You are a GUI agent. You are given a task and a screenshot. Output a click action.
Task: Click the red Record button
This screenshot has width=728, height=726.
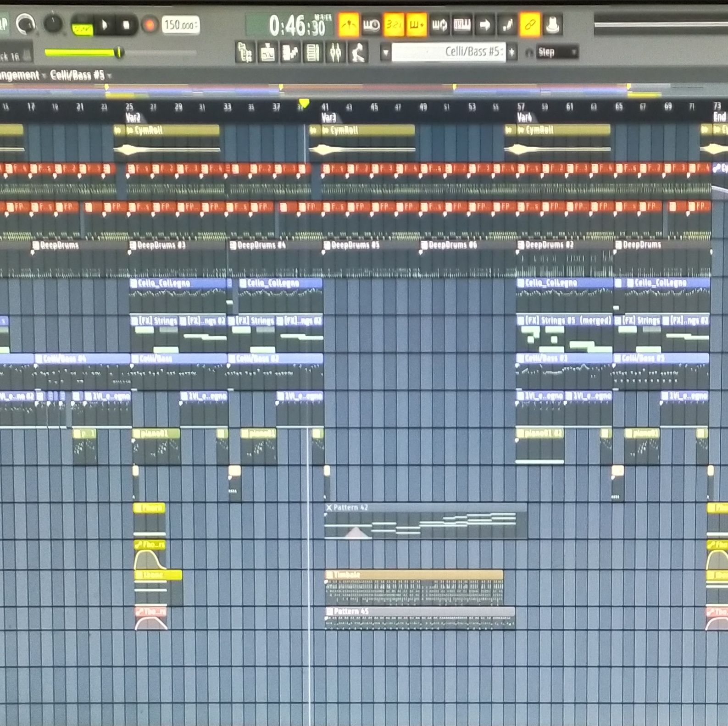coord(149,25)
